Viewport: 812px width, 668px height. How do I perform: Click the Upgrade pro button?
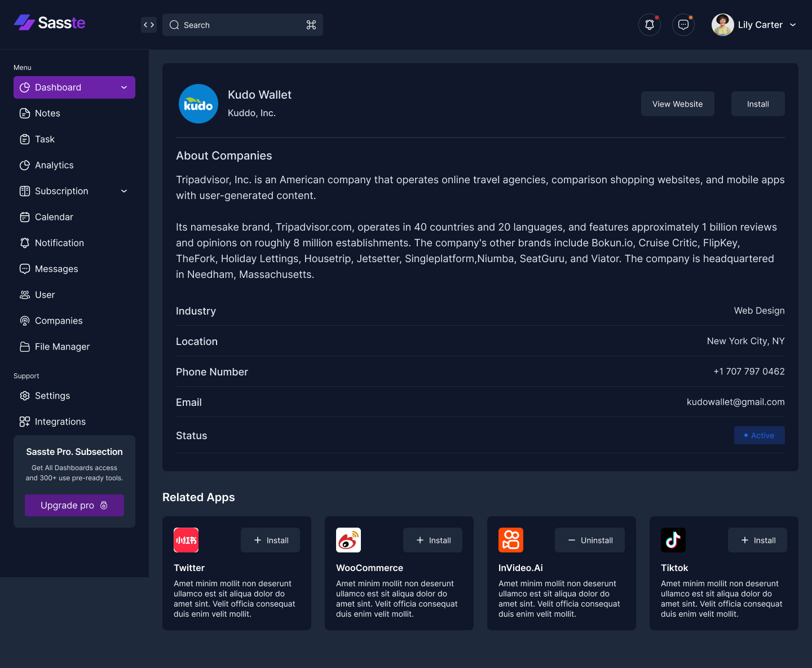coord(74,505)
